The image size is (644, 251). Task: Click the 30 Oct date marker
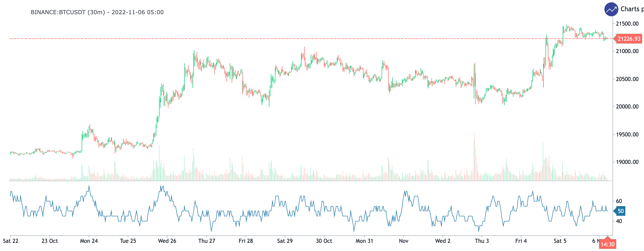tap(324, 241)
